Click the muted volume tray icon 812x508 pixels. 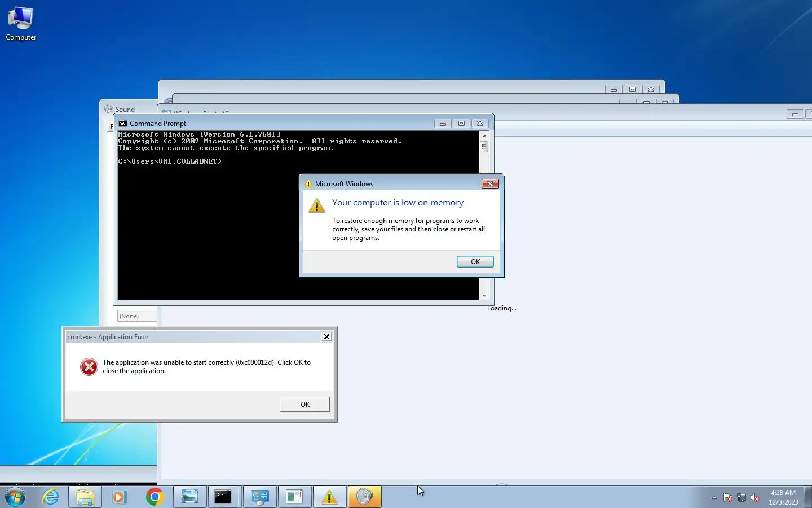755,497
